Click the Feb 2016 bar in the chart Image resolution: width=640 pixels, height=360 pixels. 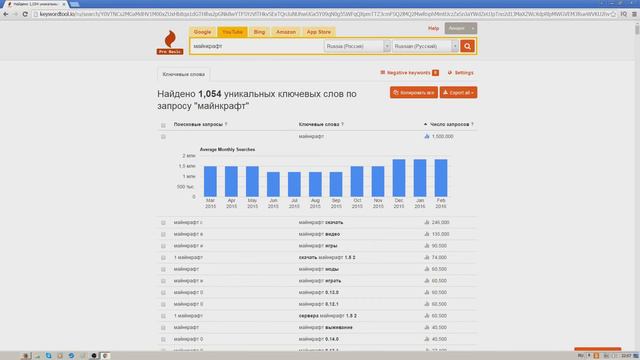pos(441,178)
